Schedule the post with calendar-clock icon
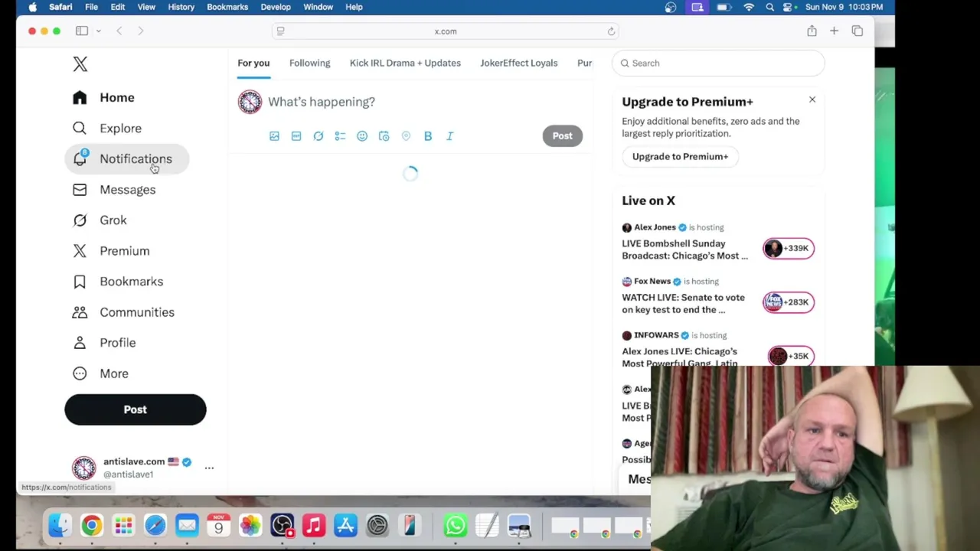980x551 pixels. [384, 136]
